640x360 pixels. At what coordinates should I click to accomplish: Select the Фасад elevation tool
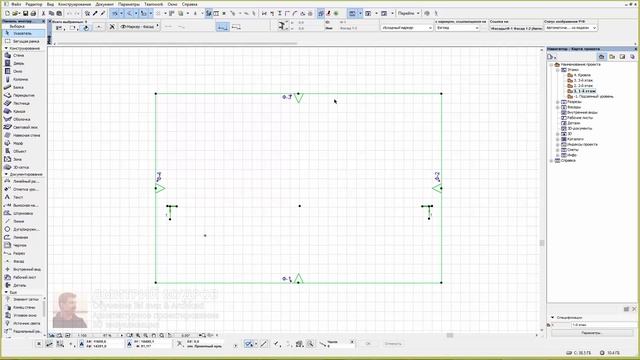coord(24,261)
